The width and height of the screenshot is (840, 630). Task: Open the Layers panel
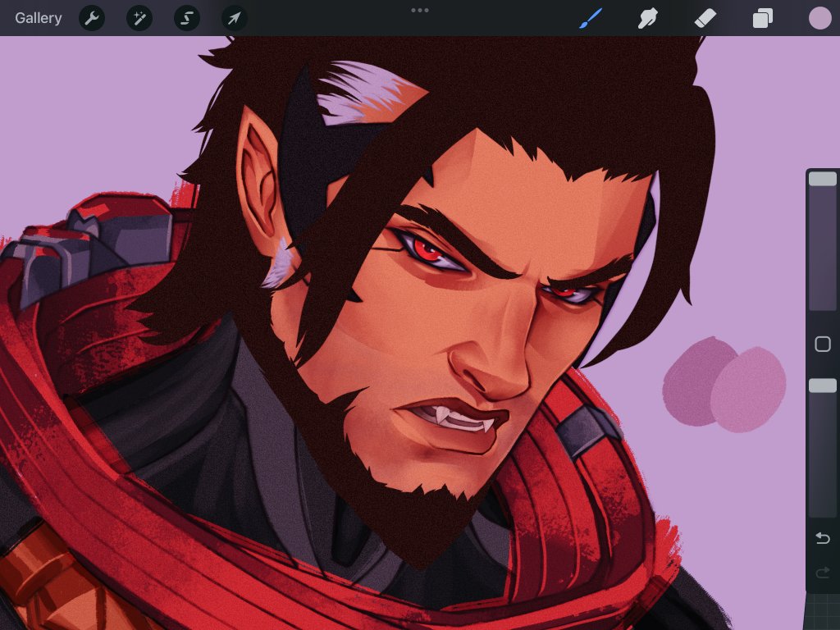(x=762, y=19)
